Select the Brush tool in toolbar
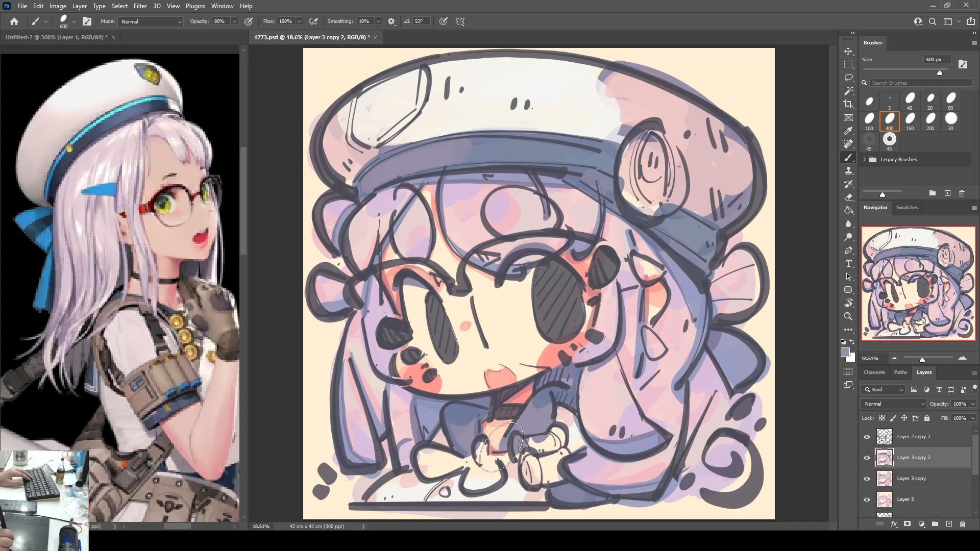This screenshot has height=551, width=980. (x=848, y=158)
